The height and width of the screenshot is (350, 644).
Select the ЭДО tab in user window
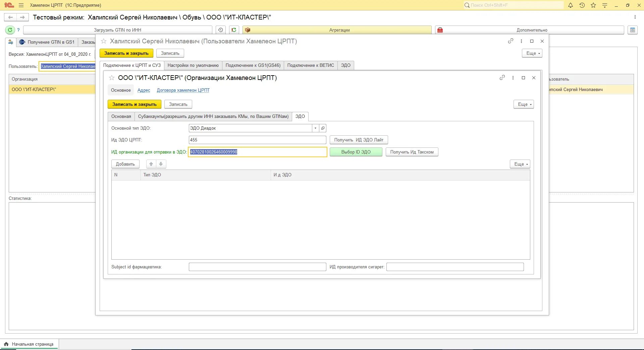pyautogui.click(x=346, y=65)
